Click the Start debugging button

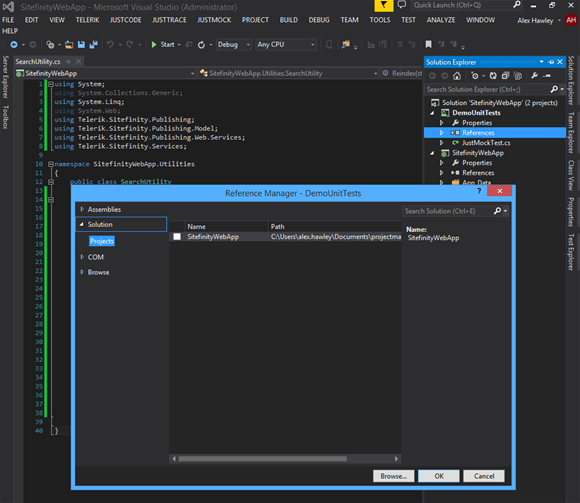point(163,45)
